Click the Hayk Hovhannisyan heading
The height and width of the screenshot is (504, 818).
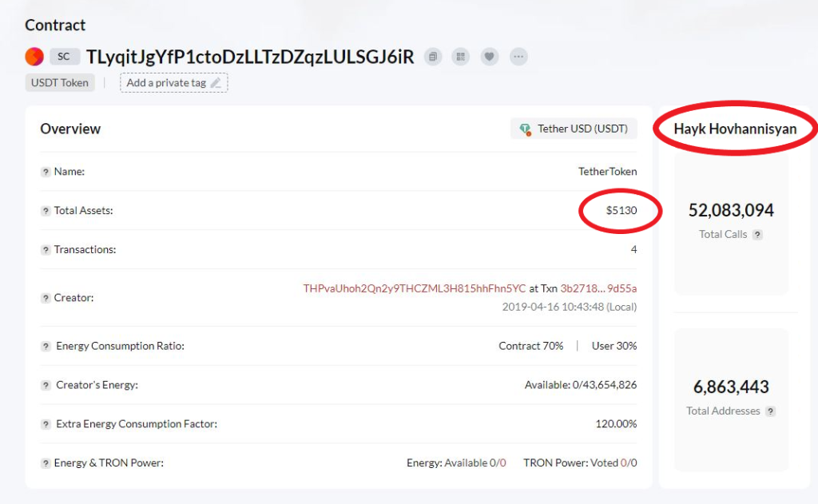tap(735, 129)
